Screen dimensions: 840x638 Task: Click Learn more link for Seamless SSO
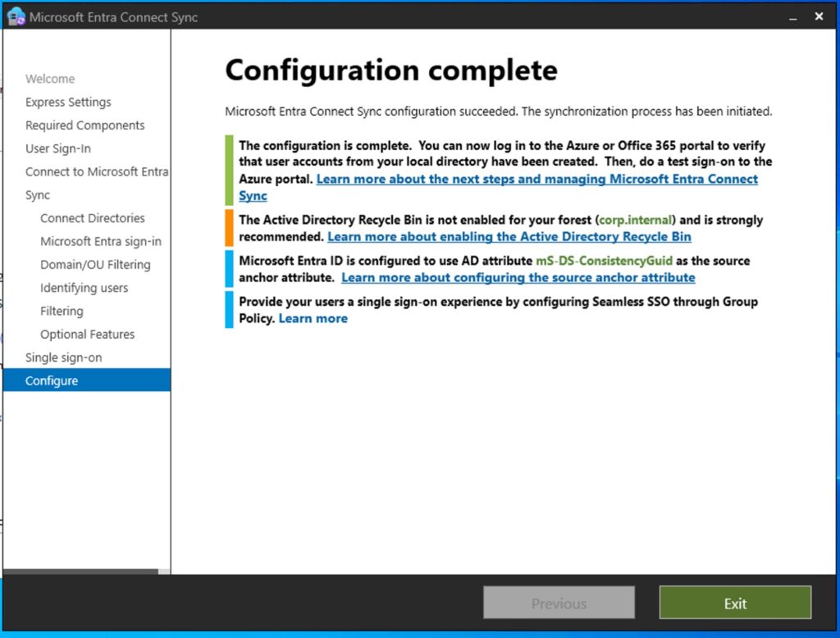click(313, 319)
